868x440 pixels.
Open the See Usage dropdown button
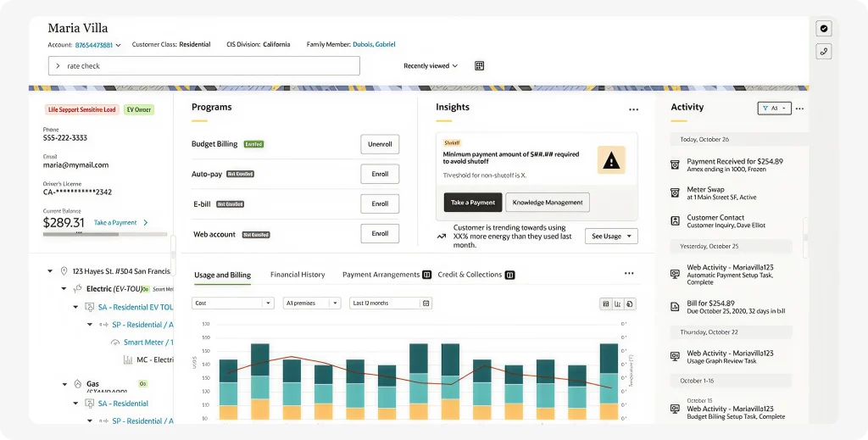[611, 237]
